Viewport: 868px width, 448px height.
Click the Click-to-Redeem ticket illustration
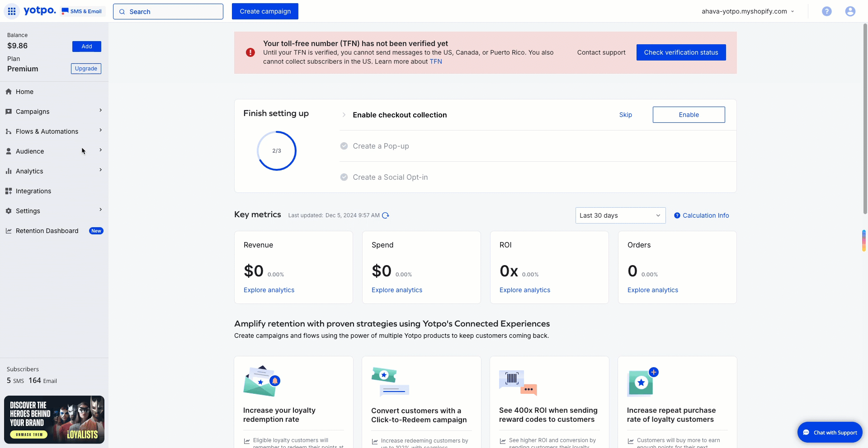390,382
